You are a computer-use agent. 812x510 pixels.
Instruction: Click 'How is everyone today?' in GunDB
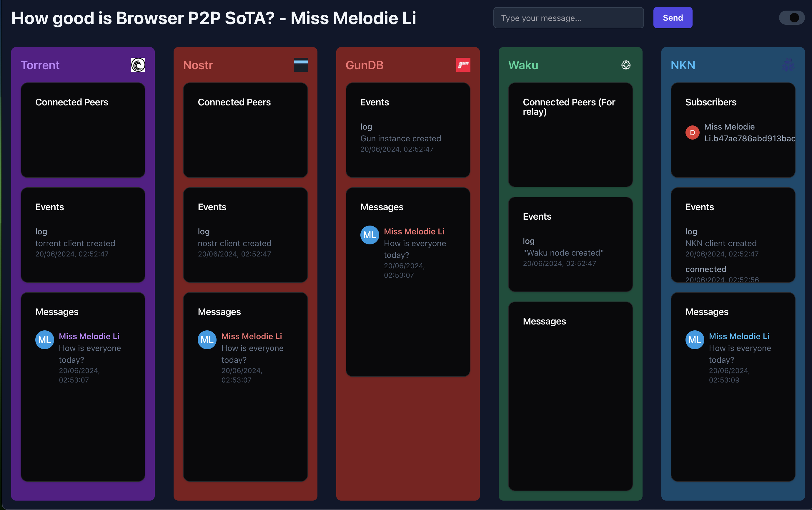pos(415,249)
